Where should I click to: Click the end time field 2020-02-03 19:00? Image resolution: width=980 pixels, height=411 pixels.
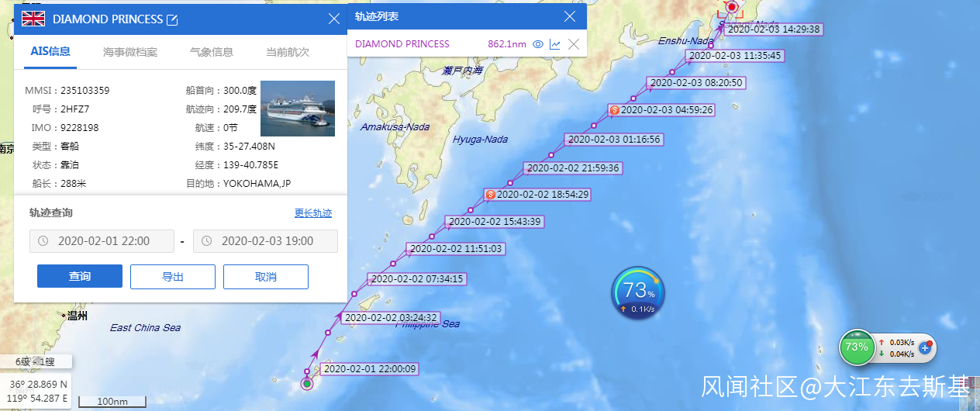click(265, 241)
